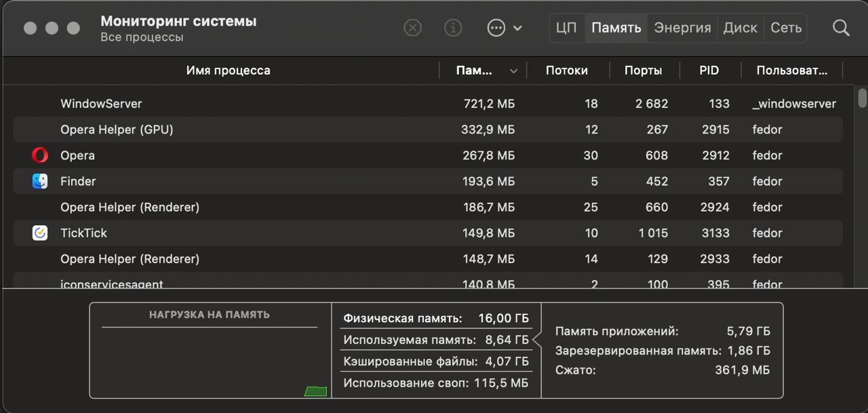
Task: Sort by Пользователь column header
Action: [792, 71]
